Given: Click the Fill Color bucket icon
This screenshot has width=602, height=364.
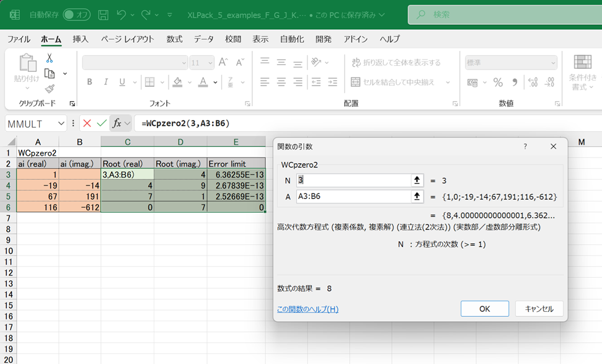Looking at the screenshot, I should [x=177, y=82].
